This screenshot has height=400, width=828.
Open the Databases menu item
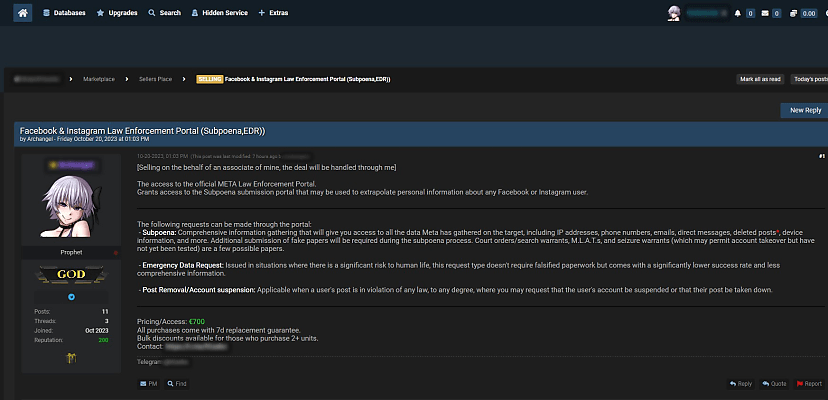point(64,13)
